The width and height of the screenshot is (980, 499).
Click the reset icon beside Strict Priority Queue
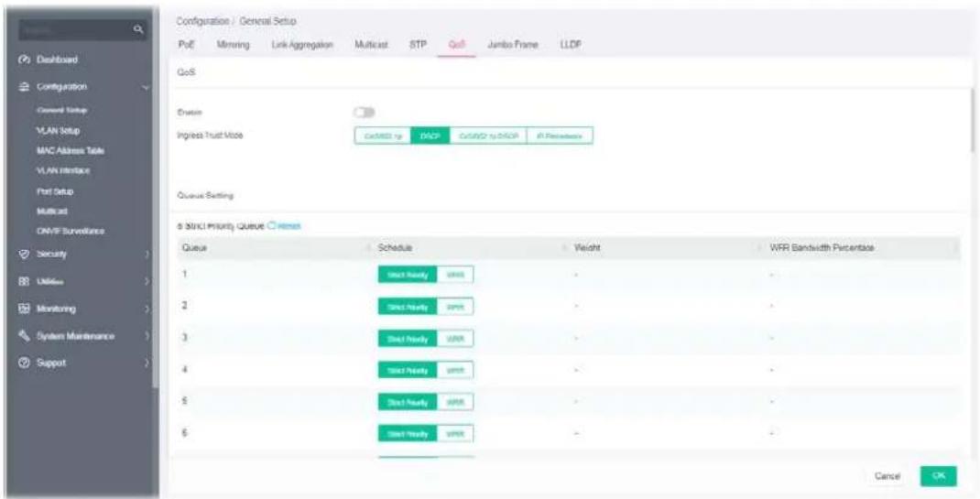tap(271, 225)
